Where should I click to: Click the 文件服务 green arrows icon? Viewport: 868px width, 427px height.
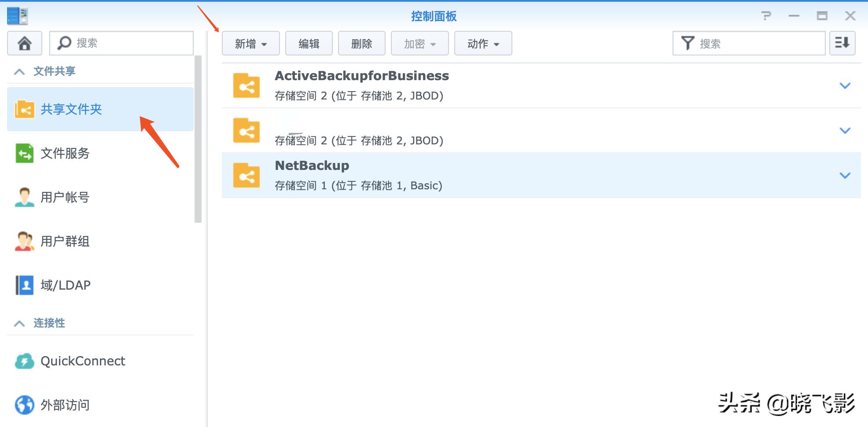[x=24, y=153]
